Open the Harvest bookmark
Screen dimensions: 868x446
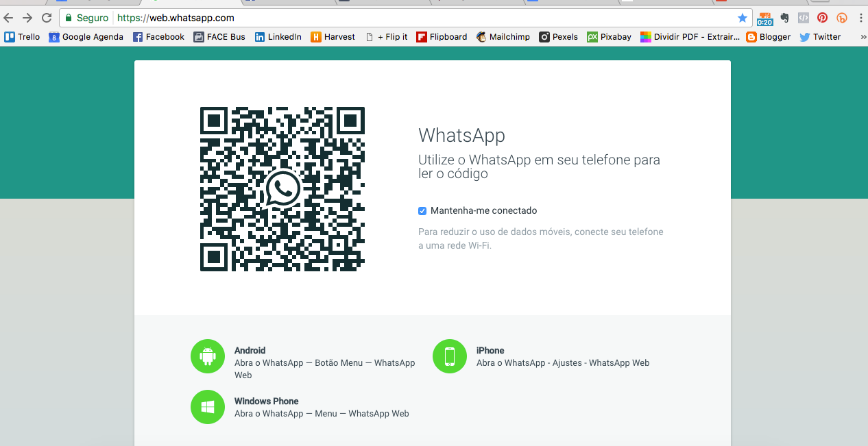click(333, 37)
